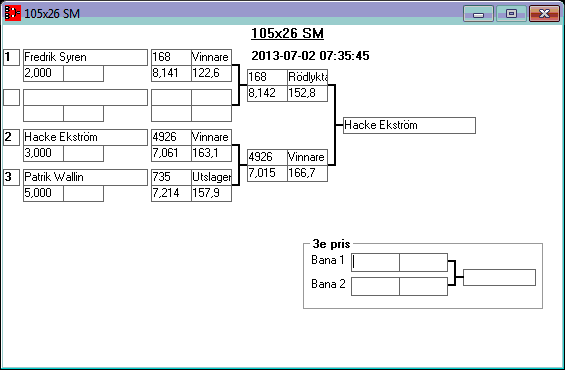
Task: Click the seed number 3 box
Action: pos(12,177)
